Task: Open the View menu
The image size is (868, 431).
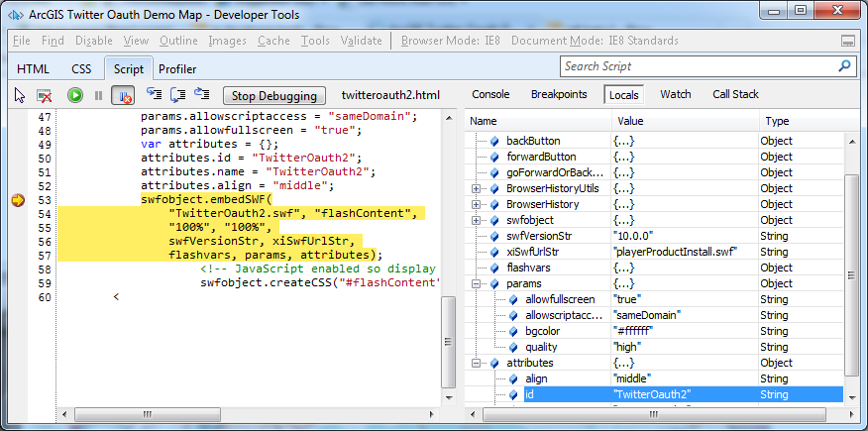Action: (x=136, y=41)
